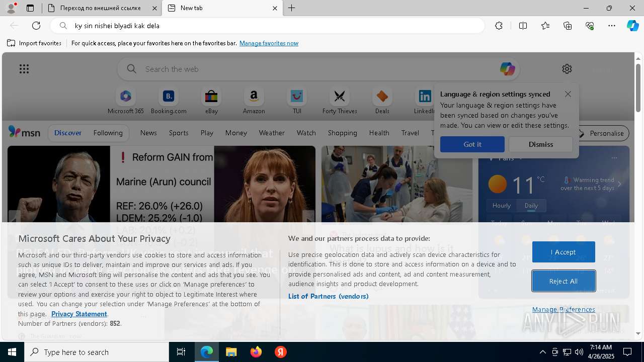The width and height of the screenshot is (644, 362).
Task: Close the Language & region synced popup
Action: tap(568, 94)
